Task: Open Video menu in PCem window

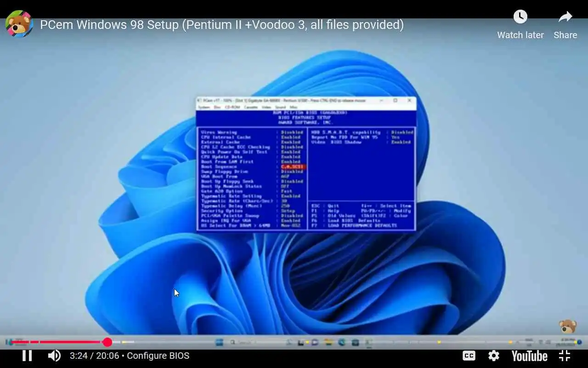Action: click(266, 107)
